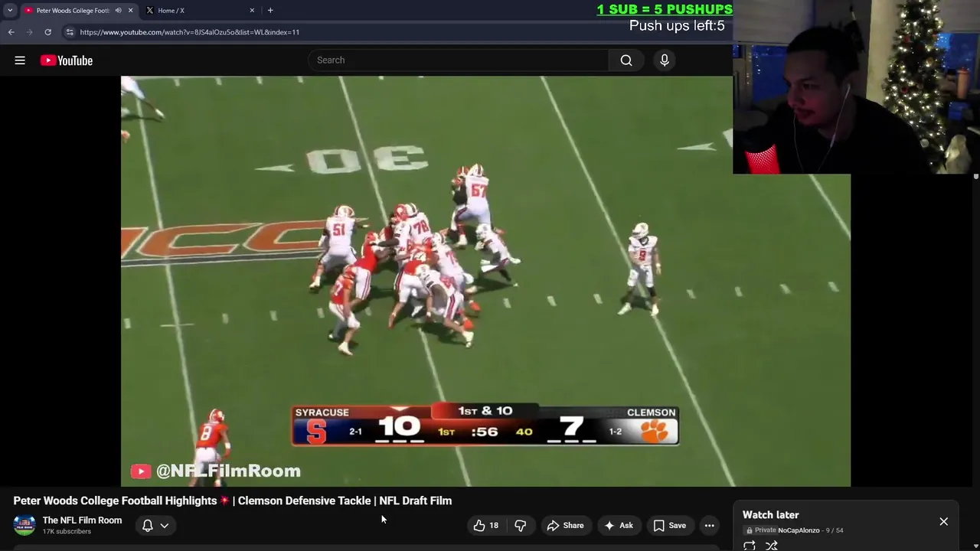The width and height of the screenshot is (980, 551).
Task: Click the page scrollbar down arrow
Action: point(975,548)
